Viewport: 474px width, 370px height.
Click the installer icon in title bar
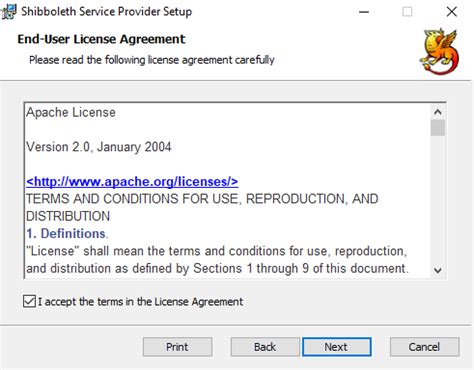coord(9,12)
